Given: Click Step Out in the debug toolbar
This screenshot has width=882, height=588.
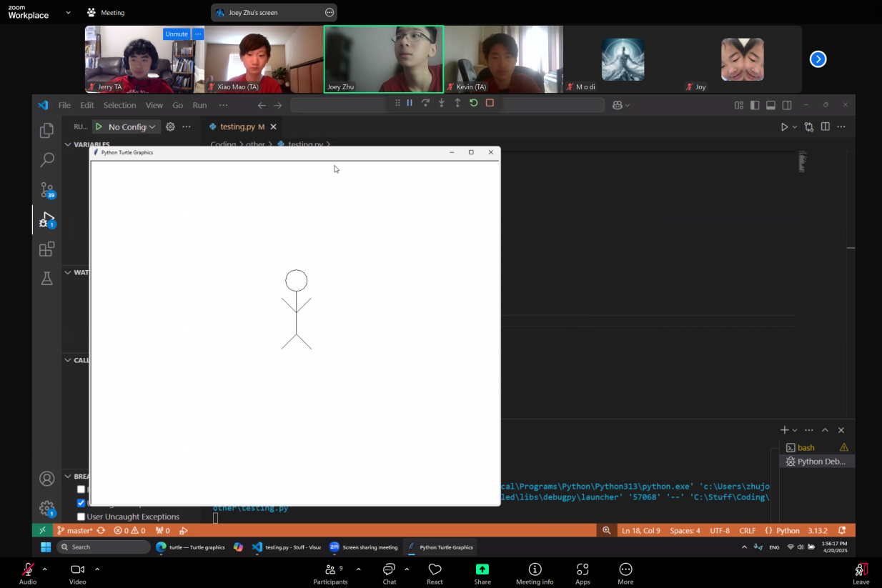Looking at the screenshot, I should coord(457,103).
